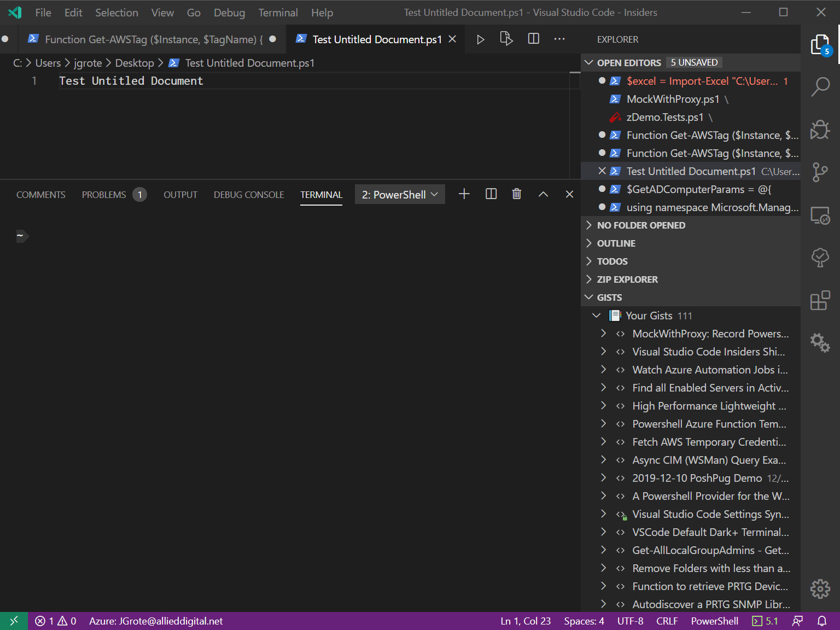This screenshot has width=840, height=630.
Task: Open the Terminal menu
Action: coord(278,13)
